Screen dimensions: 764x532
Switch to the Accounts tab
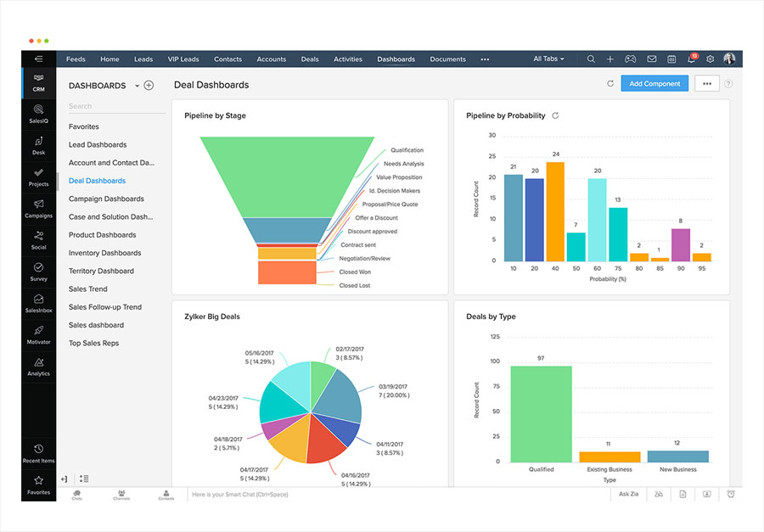pos(272,59)
